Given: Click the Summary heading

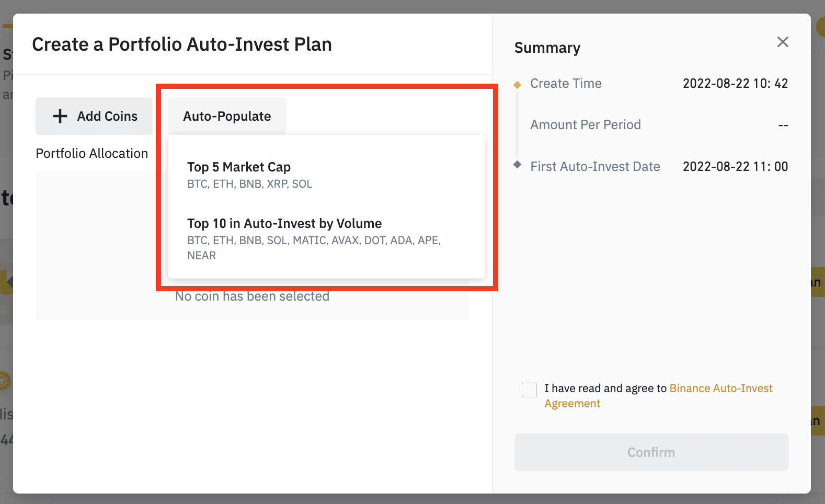Looking at the screenshot, I should coord(547,48).
